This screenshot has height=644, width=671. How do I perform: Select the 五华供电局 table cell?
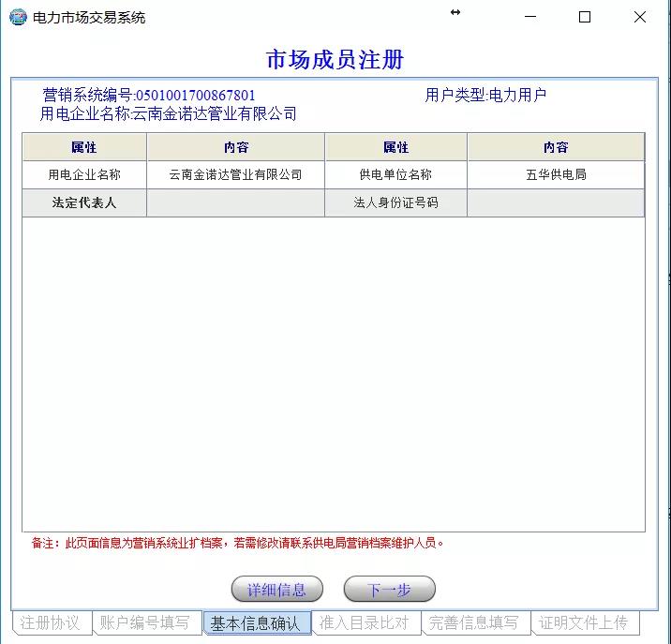click(x=556, y=174)
